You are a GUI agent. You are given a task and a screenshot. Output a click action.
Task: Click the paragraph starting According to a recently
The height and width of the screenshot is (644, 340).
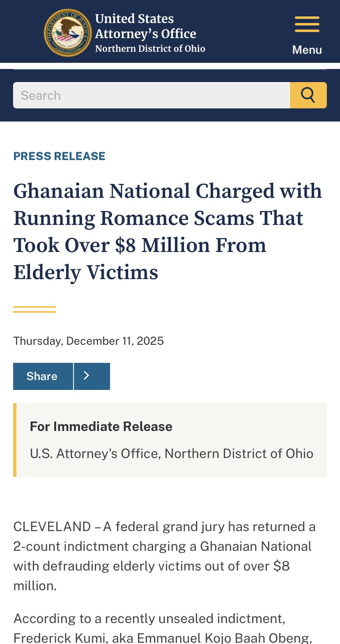tap(149, 619)
